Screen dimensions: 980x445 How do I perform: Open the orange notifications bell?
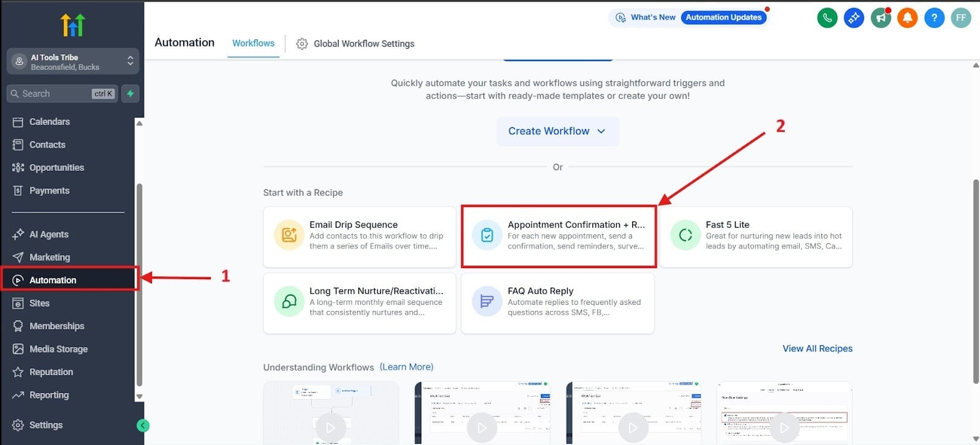tap(907, 18)
